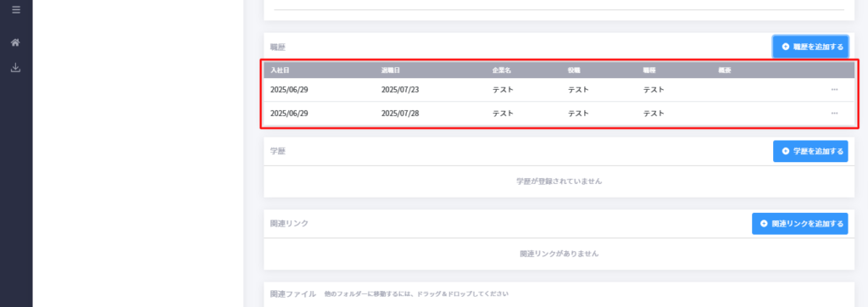868x307 pixels.
Task: Click the 入社日 column header
Action: [280, 70]
